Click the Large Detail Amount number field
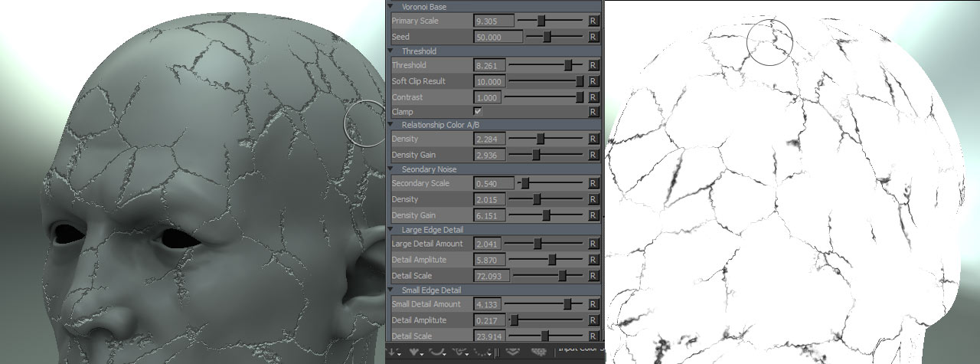980x364 pixels. point(488,244)
